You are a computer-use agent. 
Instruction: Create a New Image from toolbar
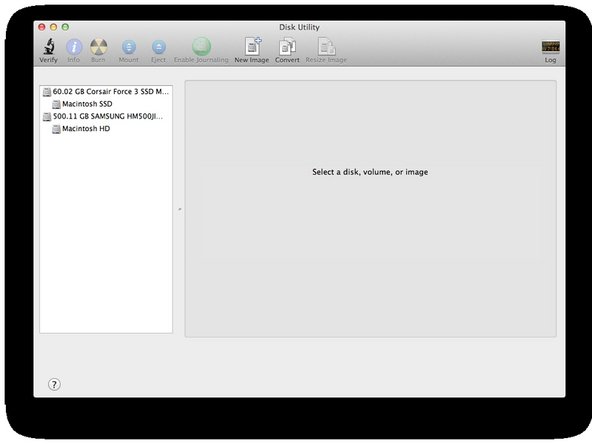pyautogui.click(x=252, y=46)
